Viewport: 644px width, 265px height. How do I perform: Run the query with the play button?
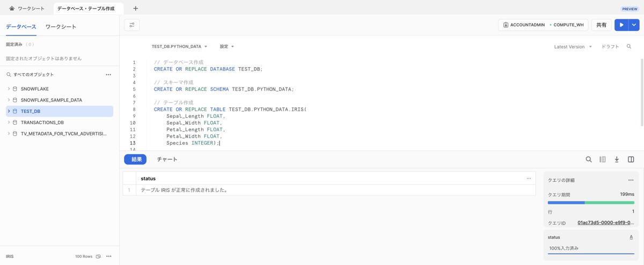621,25
